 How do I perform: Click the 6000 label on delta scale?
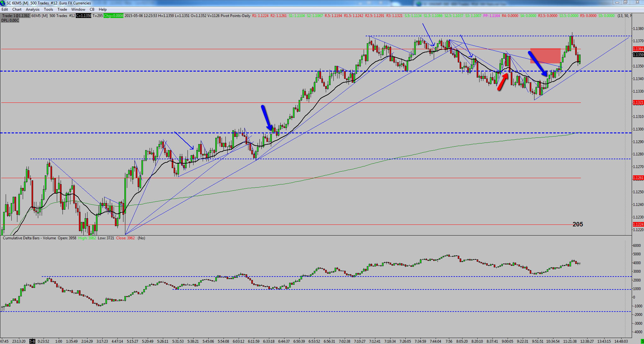tap(636, 245)
